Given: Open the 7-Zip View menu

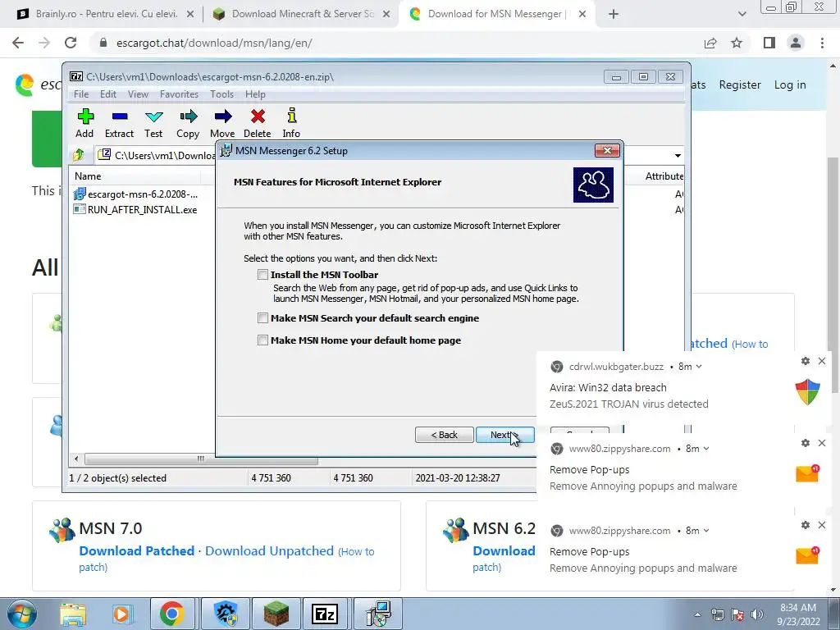Looking at the screenshot, I should [138, 94].
